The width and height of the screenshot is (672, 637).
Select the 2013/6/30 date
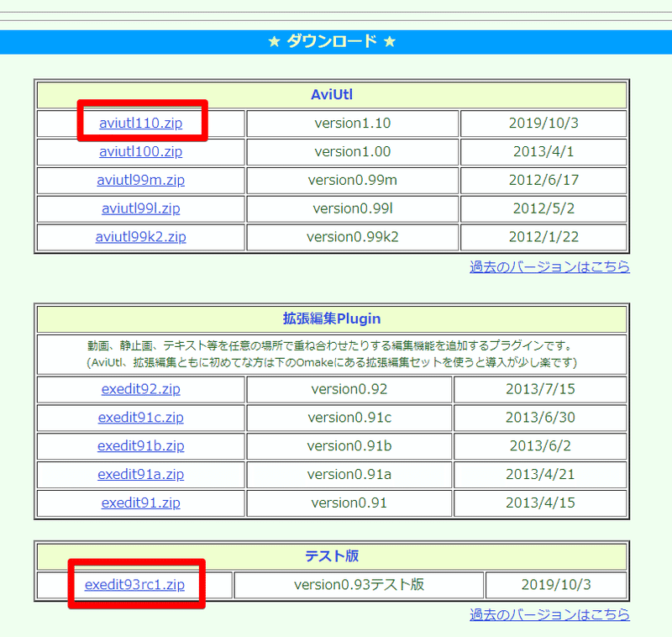[x=540, y=418]
